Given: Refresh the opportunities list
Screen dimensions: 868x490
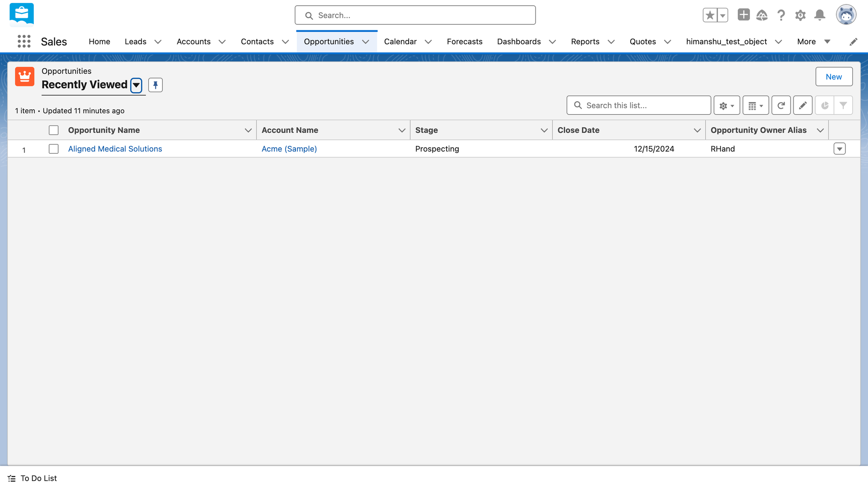Looking at the screenshot, I should (x=781, y=105).
